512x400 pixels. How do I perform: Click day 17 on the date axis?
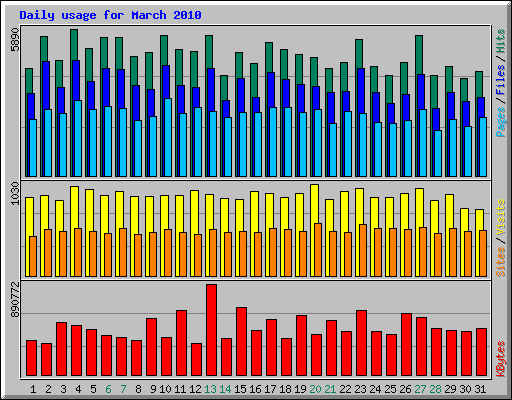(x=270, y=389)
